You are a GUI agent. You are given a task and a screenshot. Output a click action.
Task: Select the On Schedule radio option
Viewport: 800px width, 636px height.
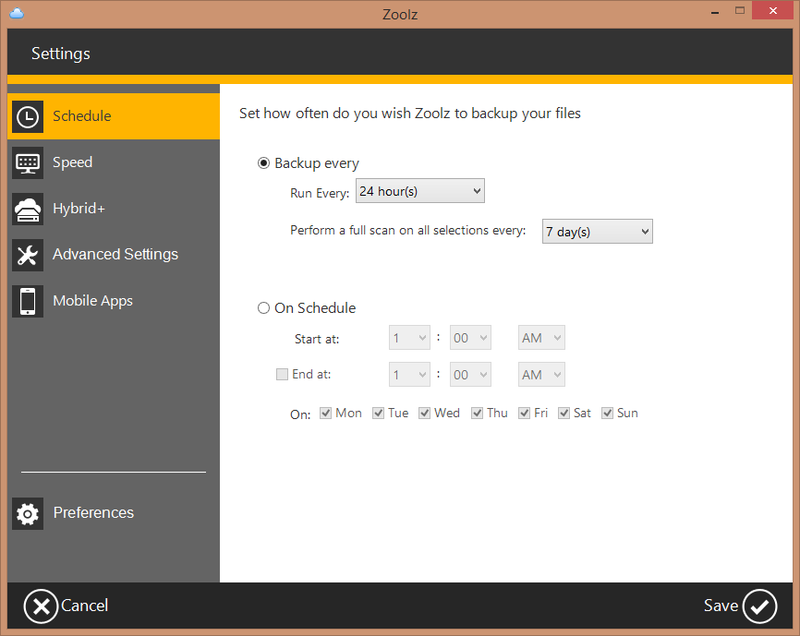click(x=263, y=308)
